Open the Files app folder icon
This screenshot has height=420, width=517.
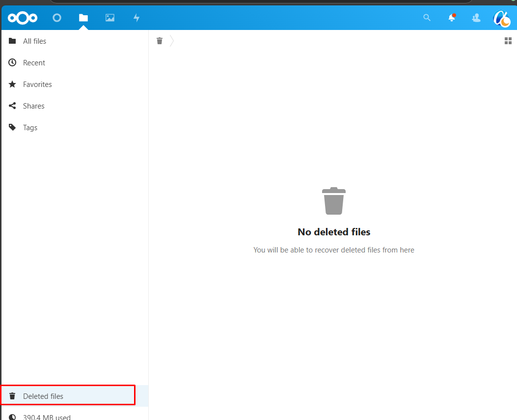click(x=83, y=18)
